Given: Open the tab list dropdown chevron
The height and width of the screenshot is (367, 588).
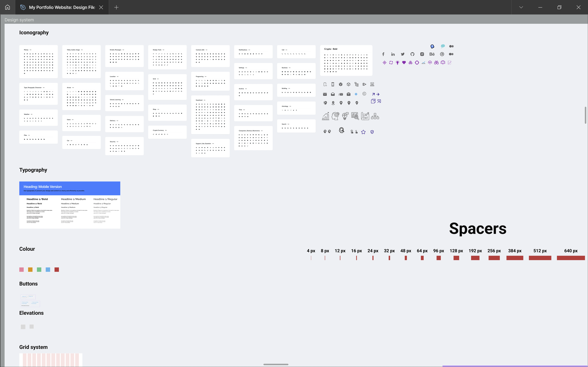Looking at the screenshot, I should point(521,7).
